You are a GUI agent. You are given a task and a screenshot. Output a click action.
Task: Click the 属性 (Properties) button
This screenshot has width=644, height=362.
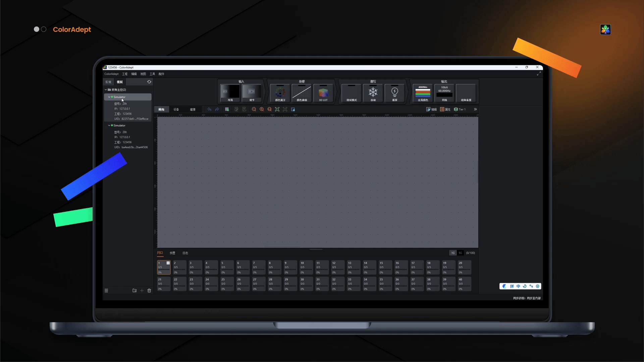click(445, 109)
